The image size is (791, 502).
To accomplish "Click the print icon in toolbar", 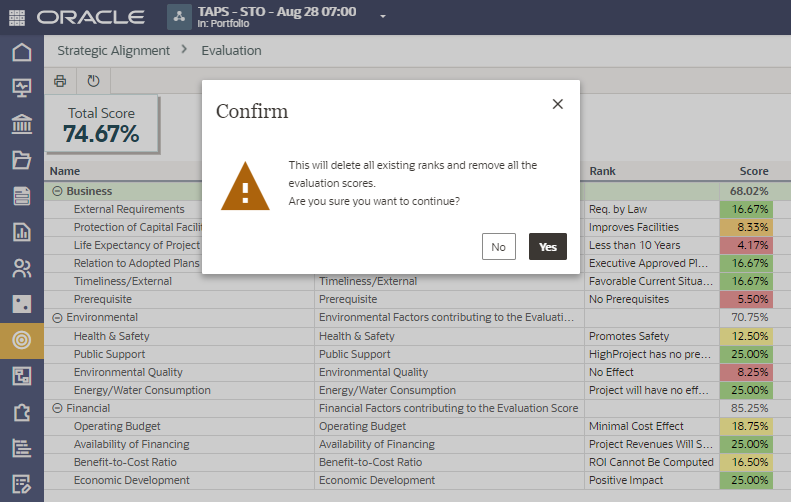I will point(60,81).
